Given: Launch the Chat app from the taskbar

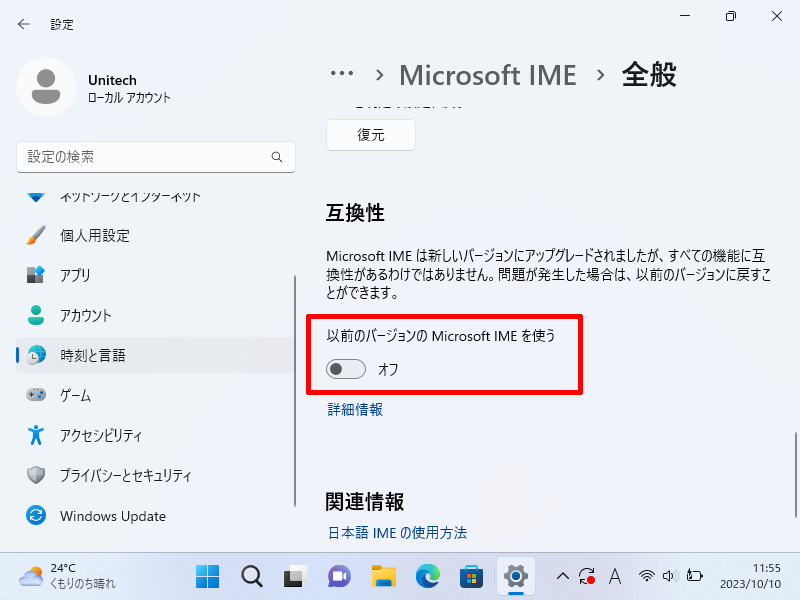Looking at the screenshot, I should click(x=339, y=577).
